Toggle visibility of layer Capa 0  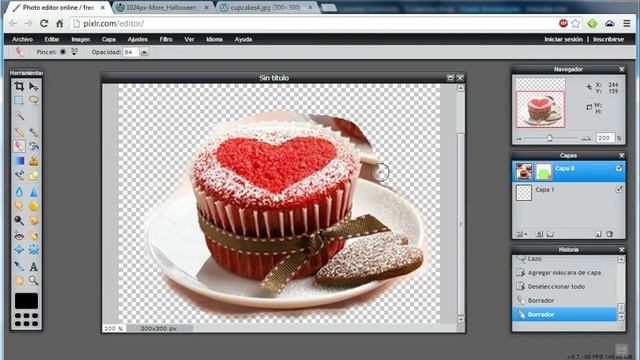[x=619, y=168]
